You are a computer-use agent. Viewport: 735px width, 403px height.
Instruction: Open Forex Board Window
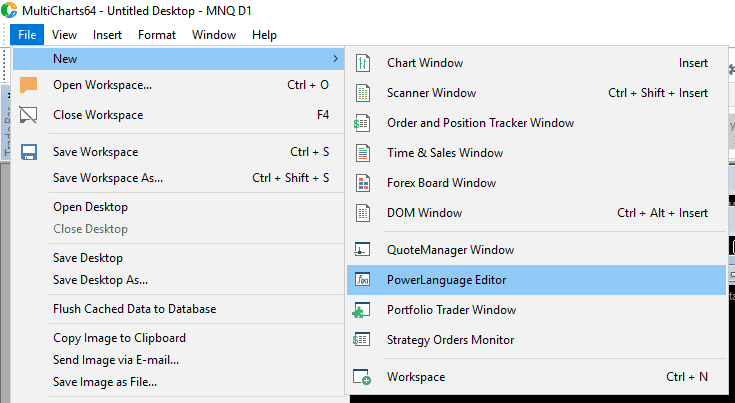click(536, 183)
